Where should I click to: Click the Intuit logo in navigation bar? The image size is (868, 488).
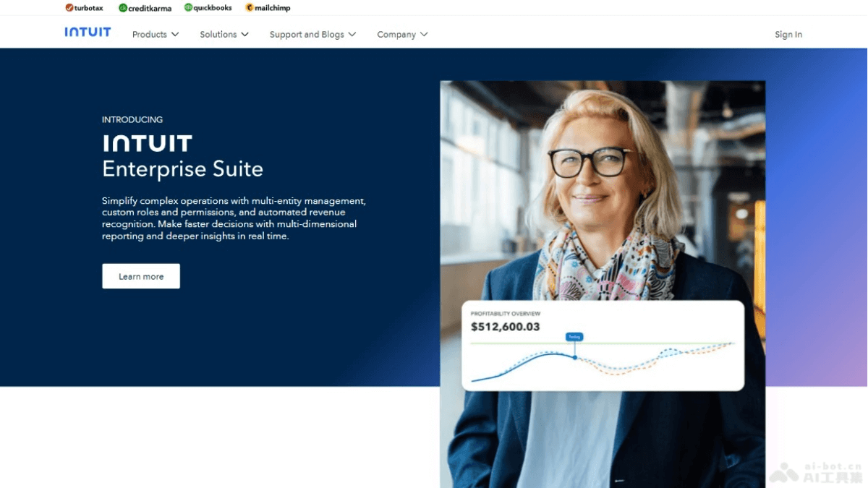(88, 33)
